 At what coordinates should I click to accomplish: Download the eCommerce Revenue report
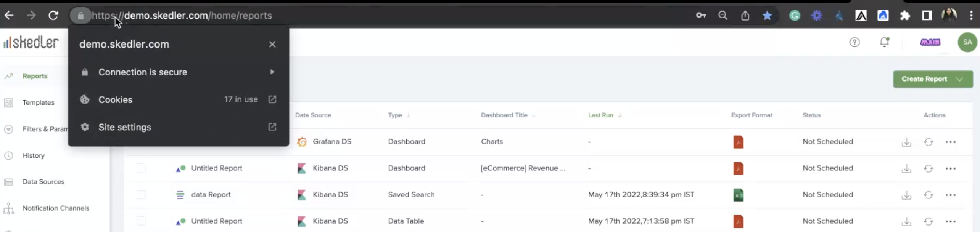(x=906, y=168)
